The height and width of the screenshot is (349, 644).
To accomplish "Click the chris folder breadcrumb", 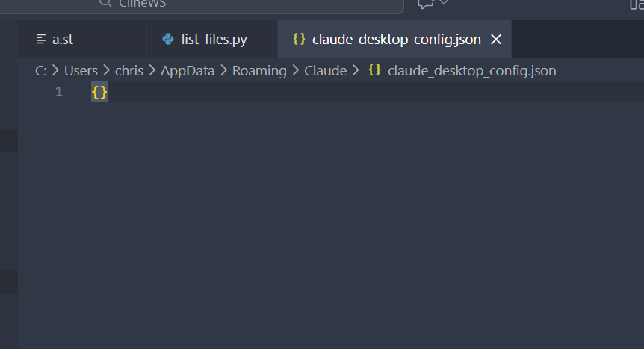I will 129,71.
